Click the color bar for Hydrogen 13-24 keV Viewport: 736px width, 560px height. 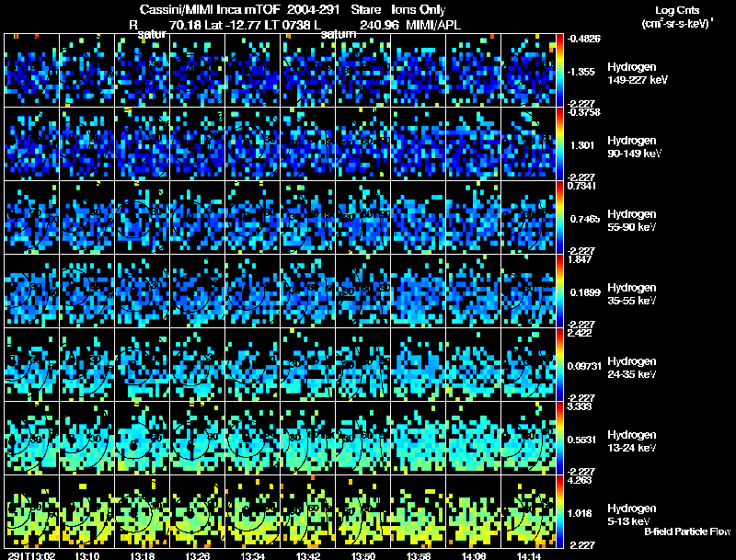(559, 438)
